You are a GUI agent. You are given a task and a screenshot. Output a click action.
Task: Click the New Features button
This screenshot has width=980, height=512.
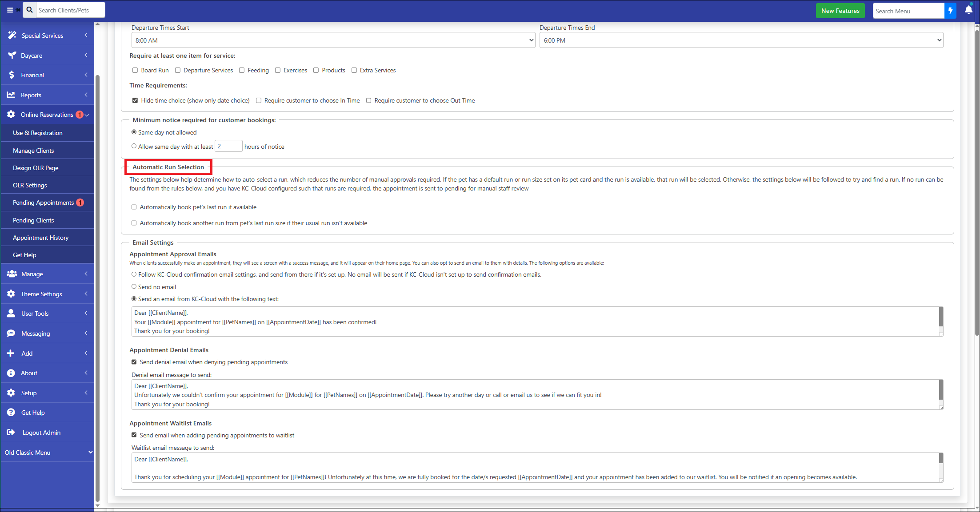[x=840, y=11]
